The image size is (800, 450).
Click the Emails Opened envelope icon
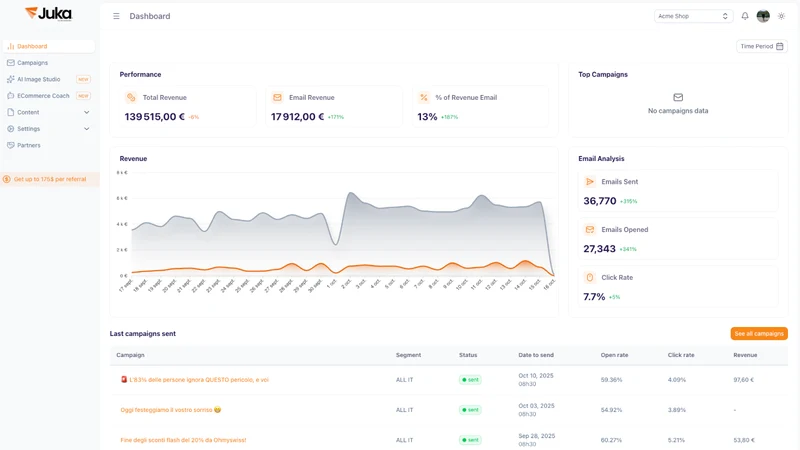pos(590,230)
